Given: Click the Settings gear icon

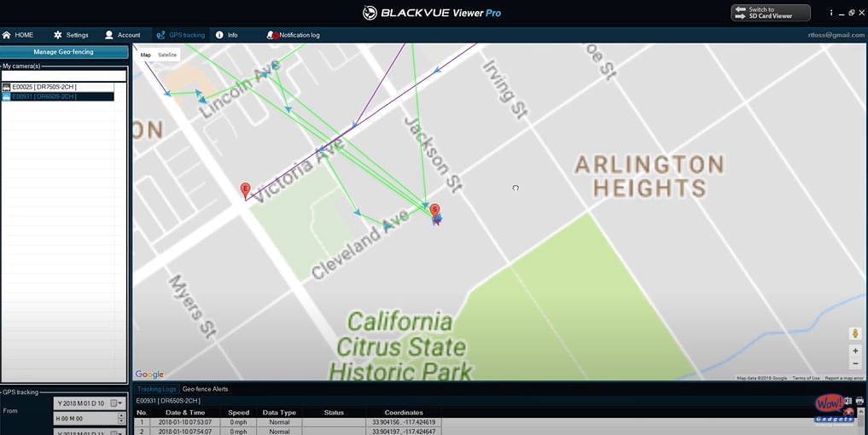Looking at the screenshot, I should pos(57,35).
